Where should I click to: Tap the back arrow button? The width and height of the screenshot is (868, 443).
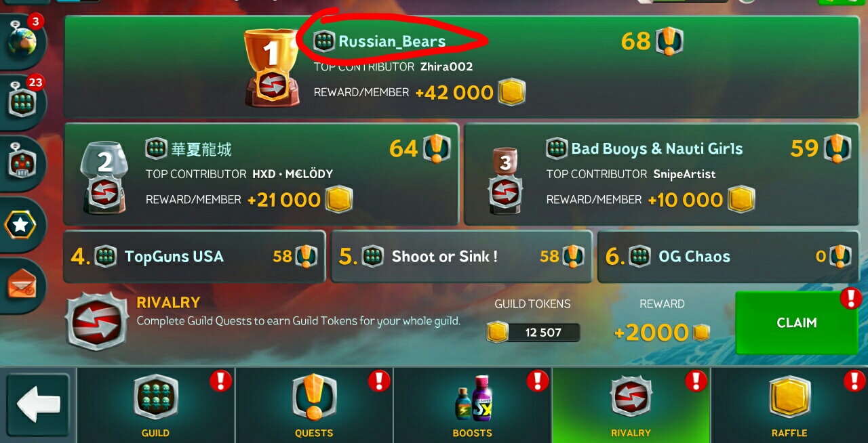[x=38, y=405]
